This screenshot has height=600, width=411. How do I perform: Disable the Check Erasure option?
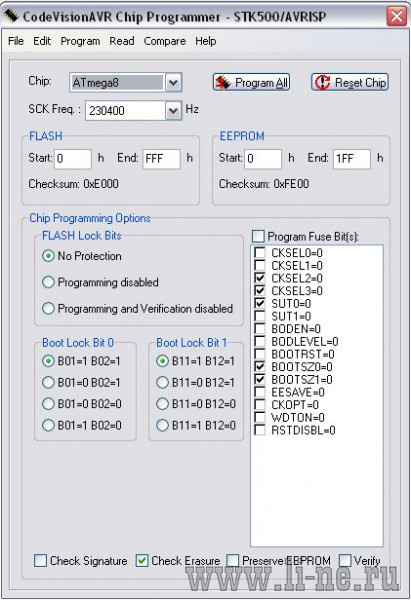pos(142,561)
